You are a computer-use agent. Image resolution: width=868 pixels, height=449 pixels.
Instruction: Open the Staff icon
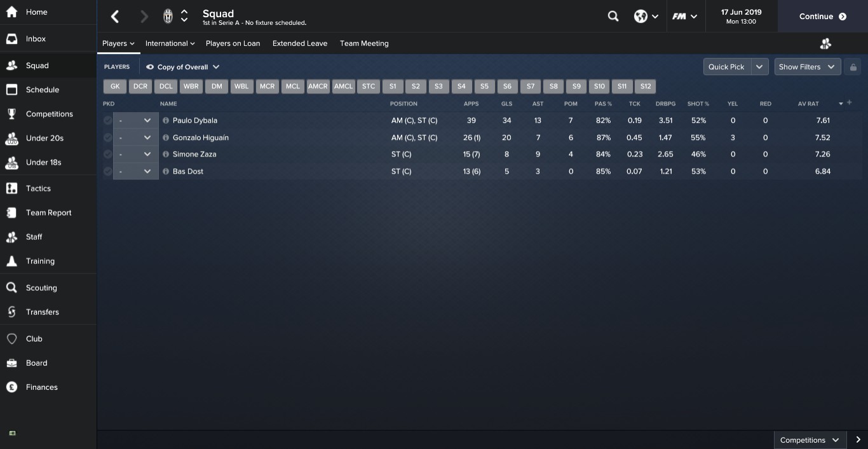coord(11,237)
